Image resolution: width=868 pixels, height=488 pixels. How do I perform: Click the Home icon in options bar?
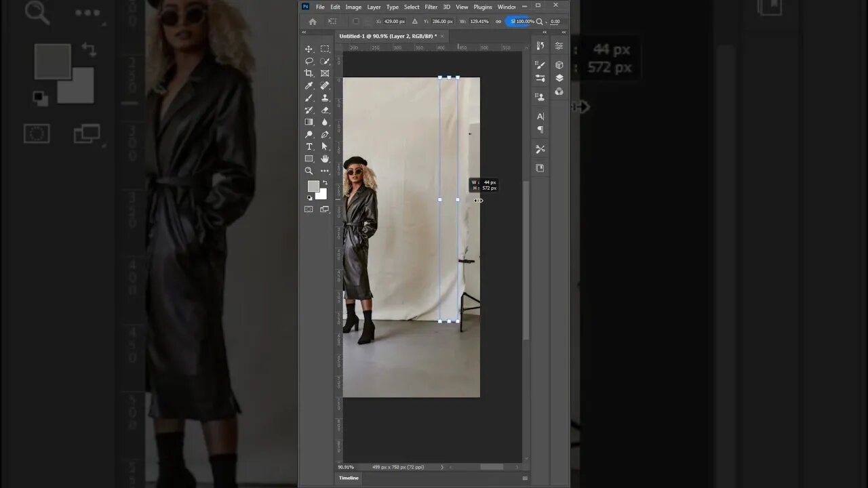[x=313, y=22]
